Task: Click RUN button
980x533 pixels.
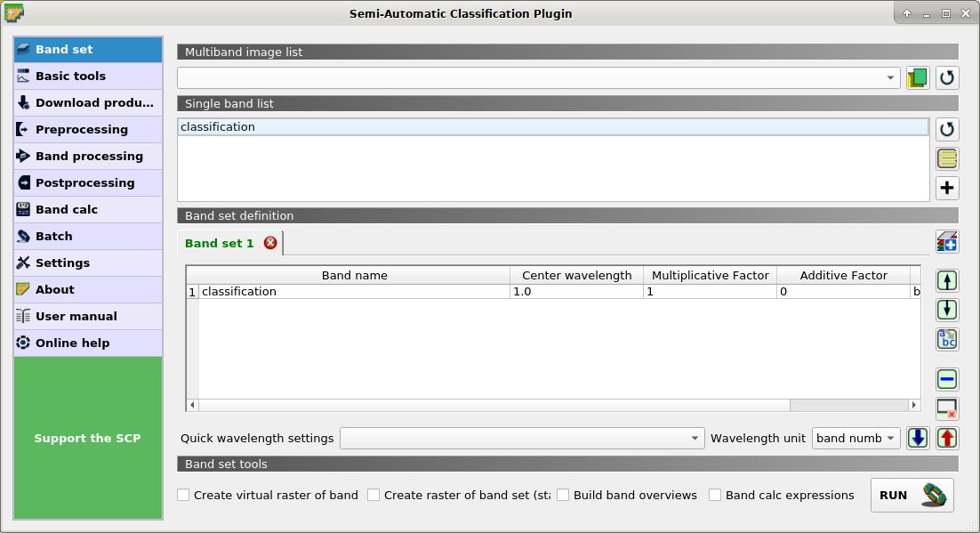Action: point(912,495)
